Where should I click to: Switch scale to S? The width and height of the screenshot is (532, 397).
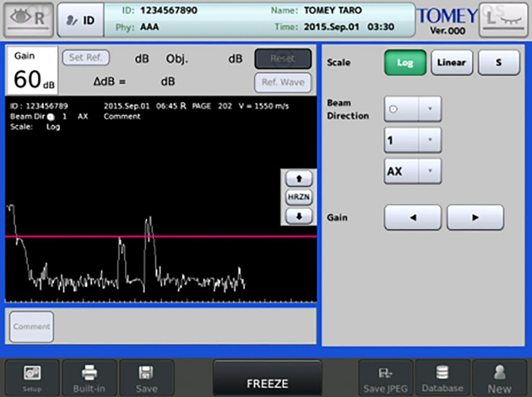[x=499, y=62]
